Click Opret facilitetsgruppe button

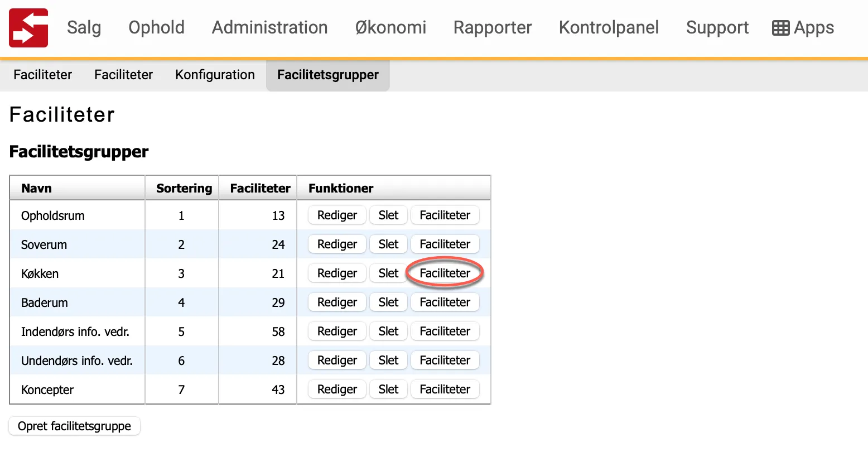[74, 426]
